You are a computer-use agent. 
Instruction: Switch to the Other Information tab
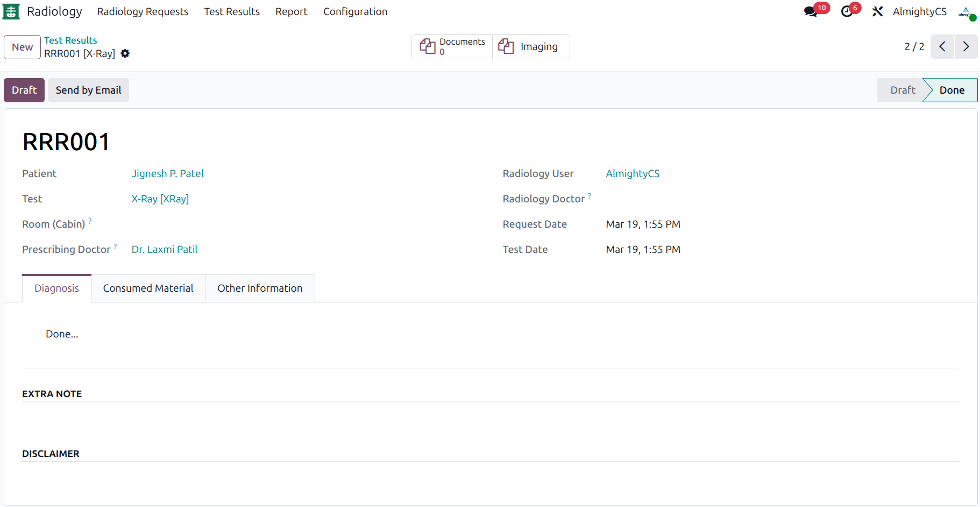click(260, 288)
